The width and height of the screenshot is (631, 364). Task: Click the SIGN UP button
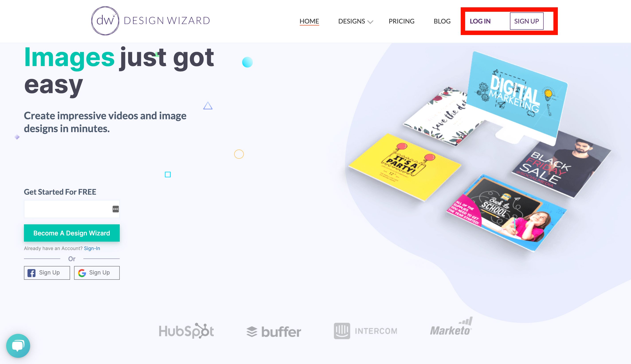click(x=527, y=20)
